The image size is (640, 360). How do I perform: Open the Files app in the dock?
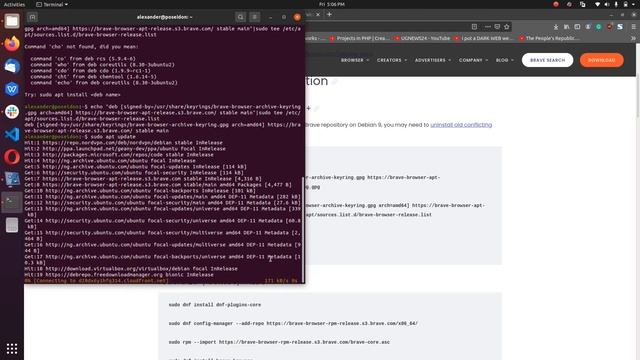click(x=12, y=21)
